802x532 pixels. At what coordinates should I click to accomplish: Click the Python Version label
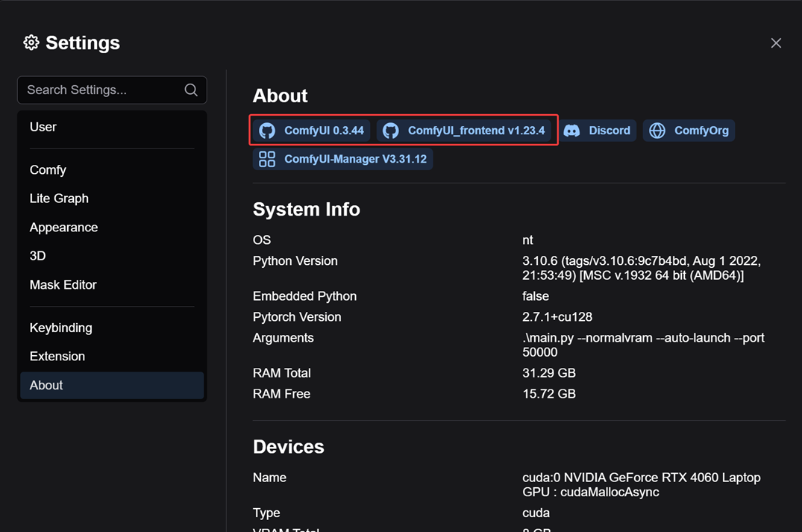[x=295, y=261]
